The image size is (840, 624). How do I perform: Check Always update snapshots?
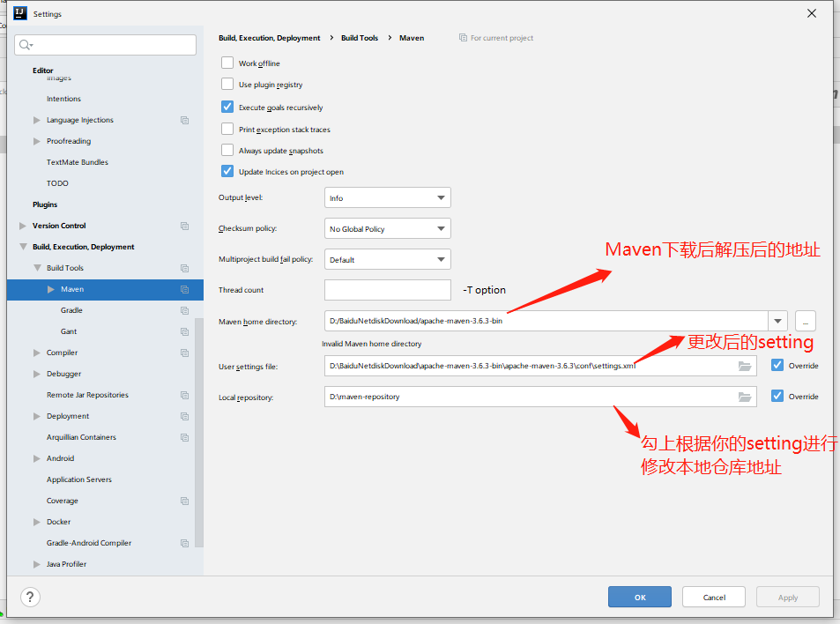[x=227, y=150]
